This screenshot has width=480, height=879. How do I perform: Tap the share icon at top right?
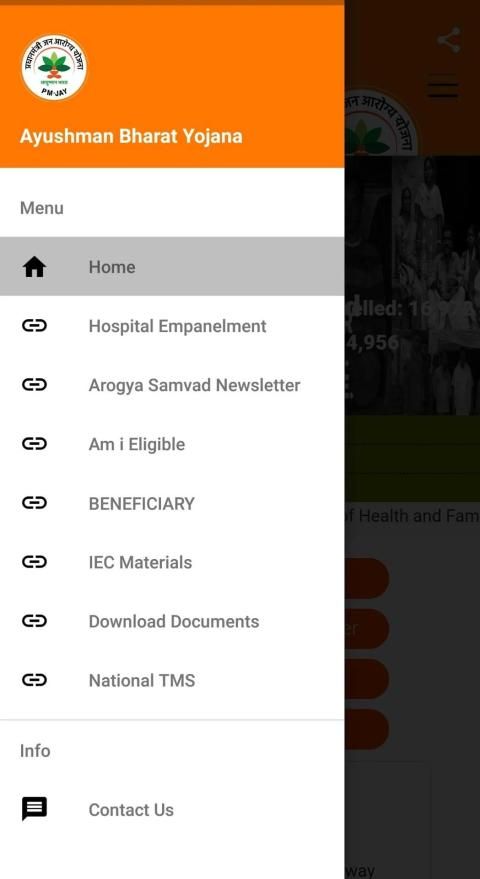449,40
